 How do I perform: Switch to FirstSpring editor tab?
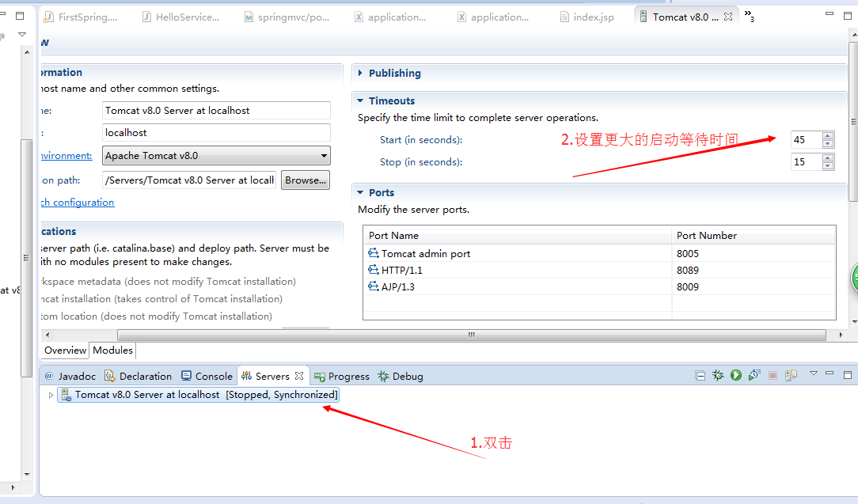[81, 17]
